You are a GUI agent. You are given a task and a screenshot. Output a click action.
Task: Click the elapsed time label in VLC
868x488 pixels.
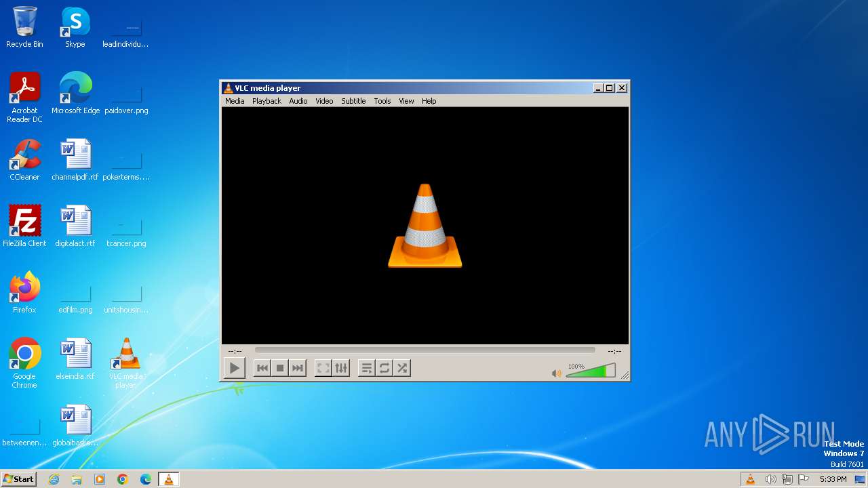click(235, 351)
